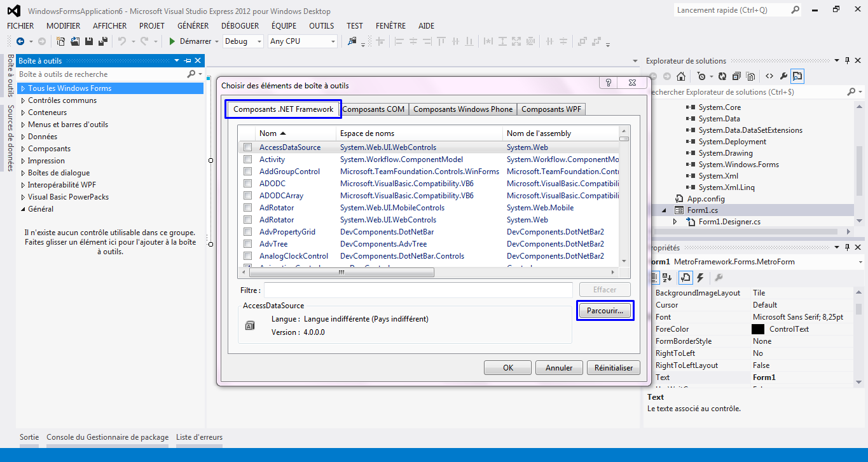This screenshot has width=868, height=462.
Task: Click the Refresh icon in Solution Explorer
Action: click(722, 76)
